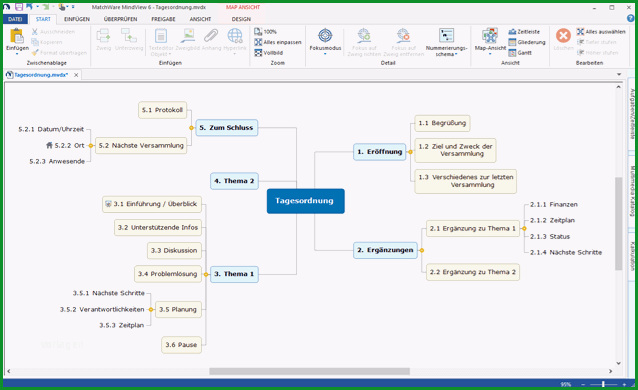Open the Hyperlink dropdown arrow
Screen dimensions: 638x390
[x=235, y=54]
